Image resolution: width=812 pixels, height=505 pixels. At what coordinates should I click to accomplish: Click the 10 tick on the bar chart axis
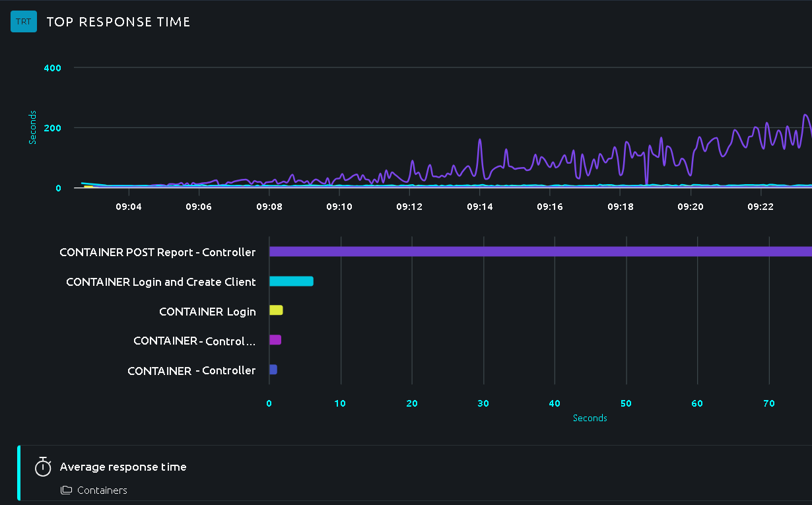pos(340,403)
